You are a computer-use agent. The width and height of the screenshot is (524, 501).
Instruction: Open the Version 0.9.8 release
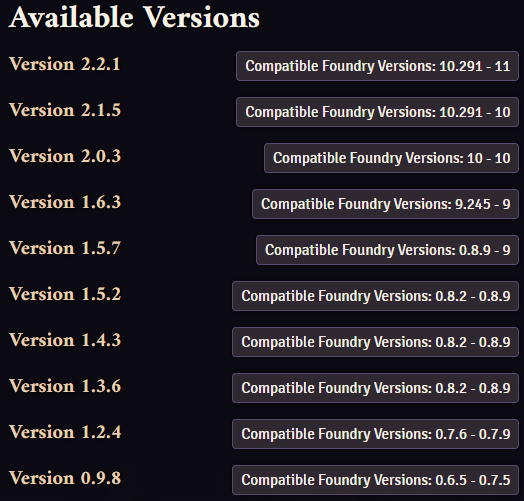coord(65,478)
